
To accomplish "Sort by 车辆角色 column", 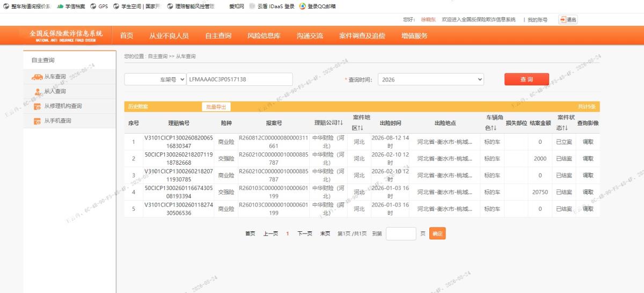I will pyautogui.click(x=495, y=123).
